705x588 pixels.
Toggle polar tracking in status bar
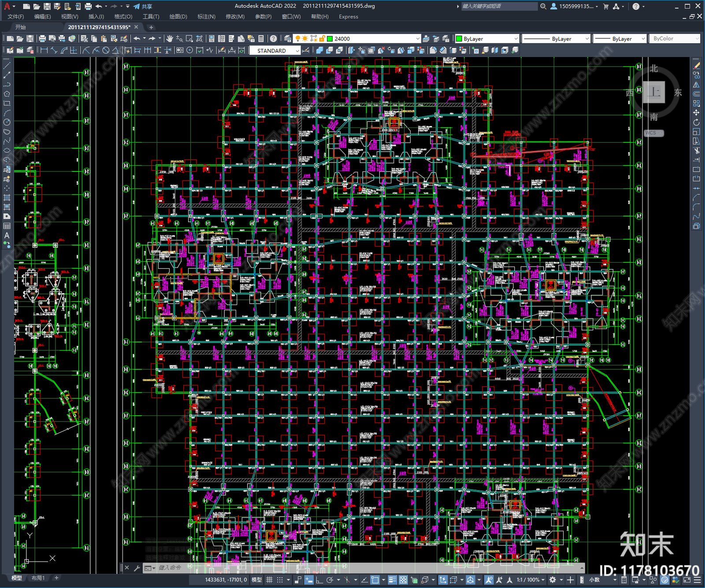pos(330,580)
